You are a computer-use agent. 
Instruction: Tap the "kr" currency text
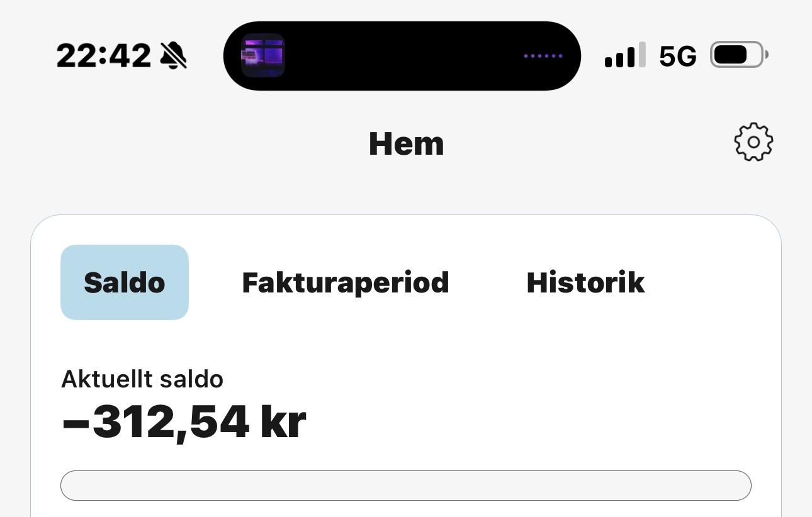(x=283, y=423)
